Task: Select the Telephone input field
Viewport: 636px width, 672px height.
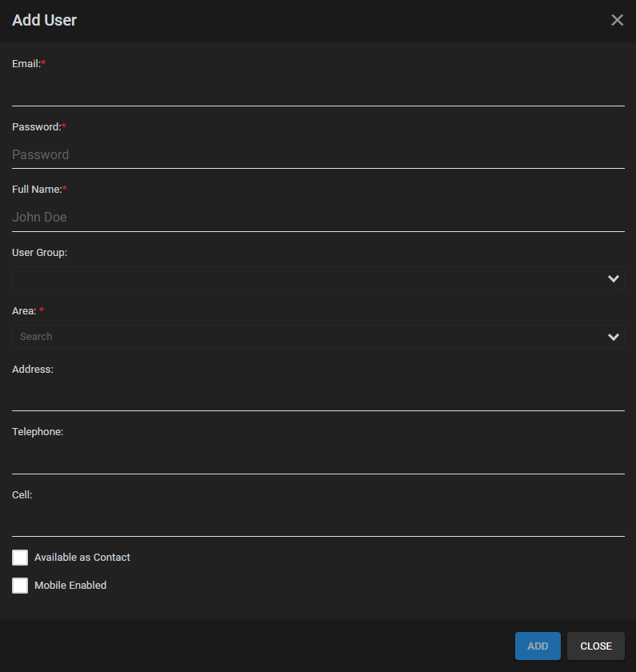Action: click(x=318, y=460)
